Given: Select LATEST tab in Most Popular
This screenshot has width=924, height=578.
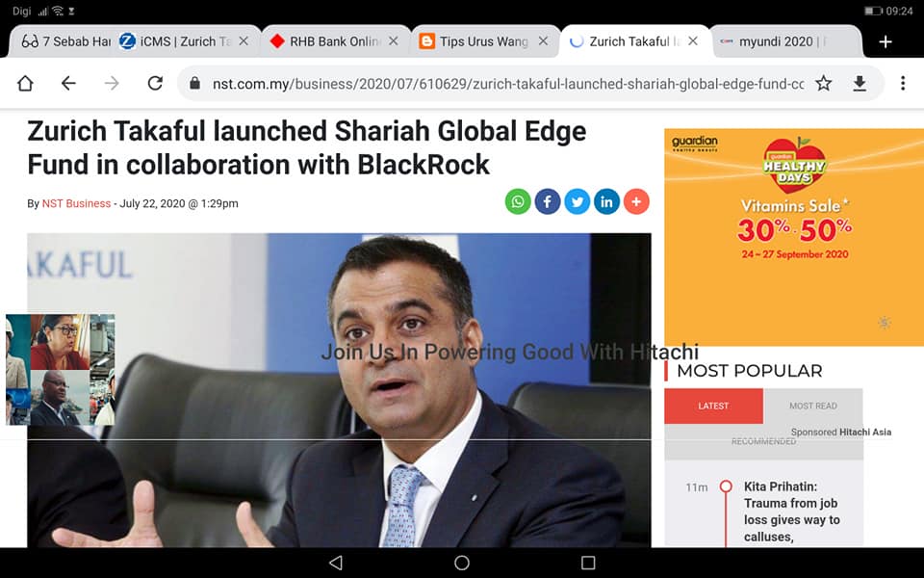Looking at the screenshot, I should (x=713, y=406).
